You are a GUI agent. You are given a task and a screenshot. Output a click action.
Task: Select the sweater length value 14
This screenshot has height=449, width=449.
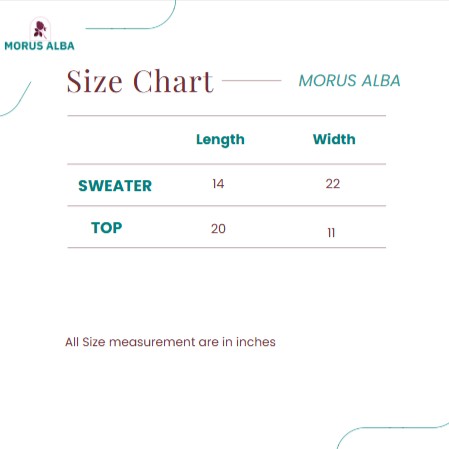[x=218, y=184]
